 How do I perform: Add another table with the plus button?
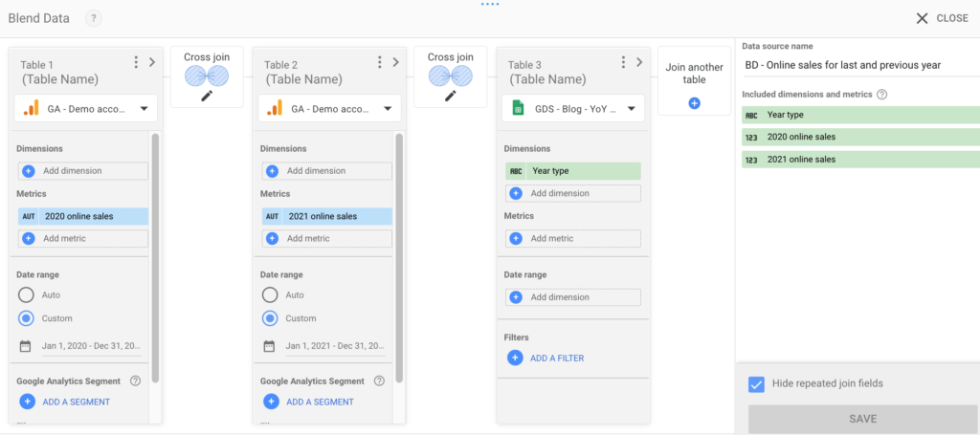695,103
